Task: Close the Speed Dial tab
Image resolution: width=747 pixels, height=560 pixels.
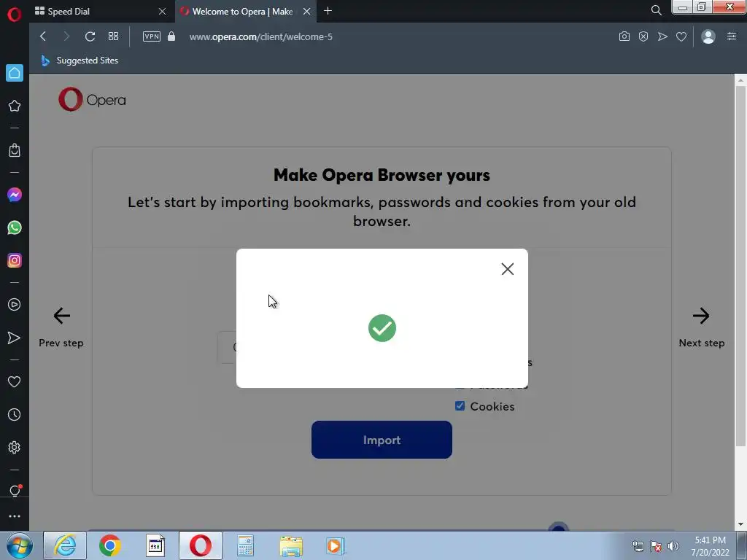Action: [x=163, y=12]
